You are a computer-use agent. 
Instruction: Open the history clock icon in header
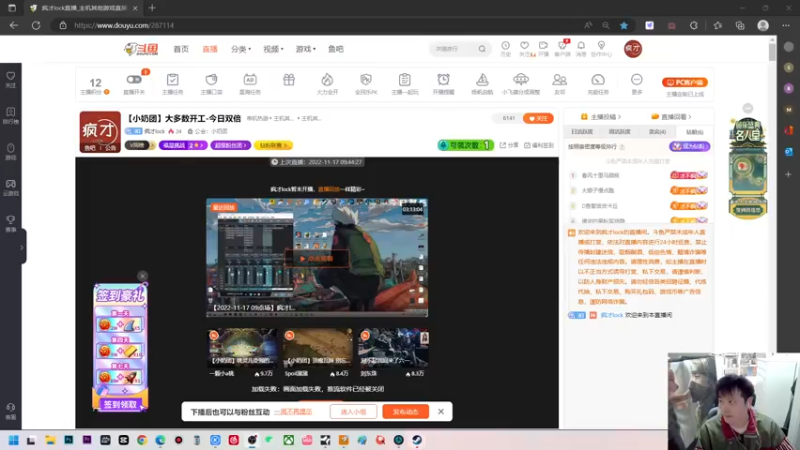505,46
